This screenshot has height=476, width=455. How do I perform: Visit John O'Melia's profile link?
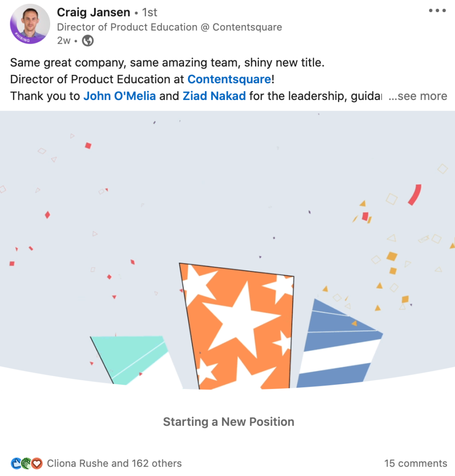(x=120, y=96)
